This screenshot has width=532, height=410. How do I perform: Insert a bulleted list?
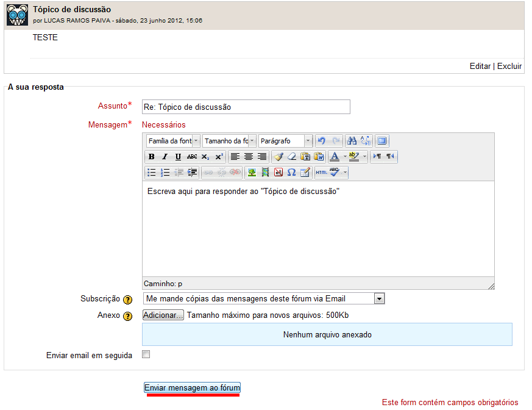click(151, 173)
